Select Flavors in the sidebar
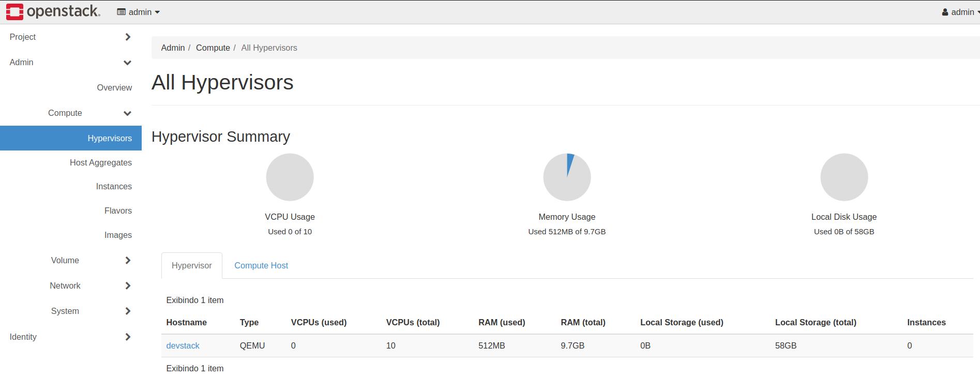980x392 pixels. click(x=118, y=211)
